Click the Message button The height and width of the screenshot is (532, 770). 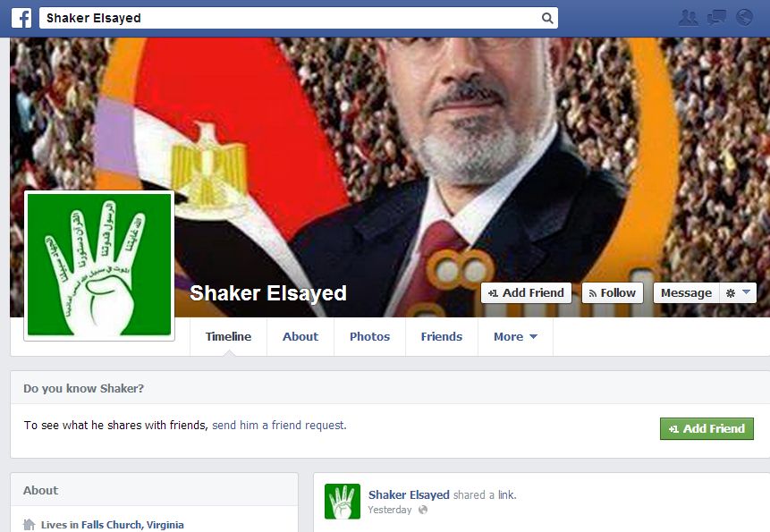(686, 293)
